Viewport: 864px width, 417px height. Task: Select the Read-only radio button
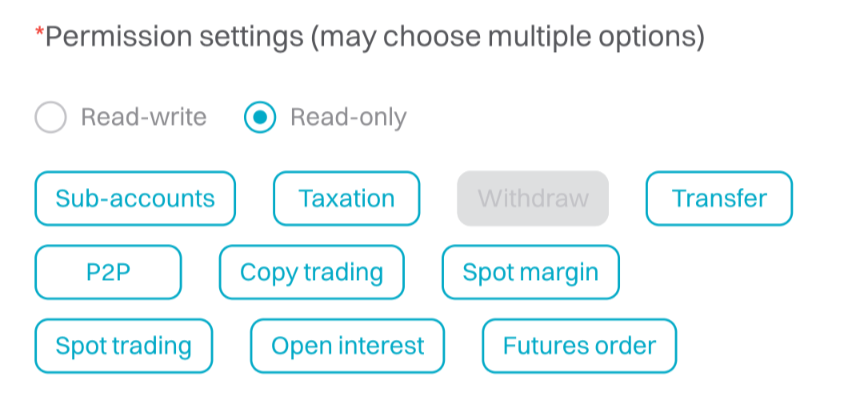[x=259, y=118]
